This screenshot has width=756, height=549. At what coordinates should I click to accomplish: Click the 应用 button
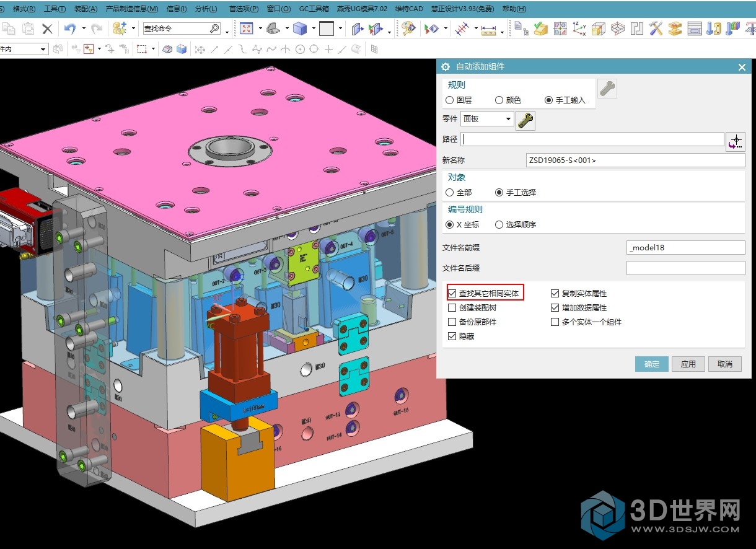[x=688, y=364]
